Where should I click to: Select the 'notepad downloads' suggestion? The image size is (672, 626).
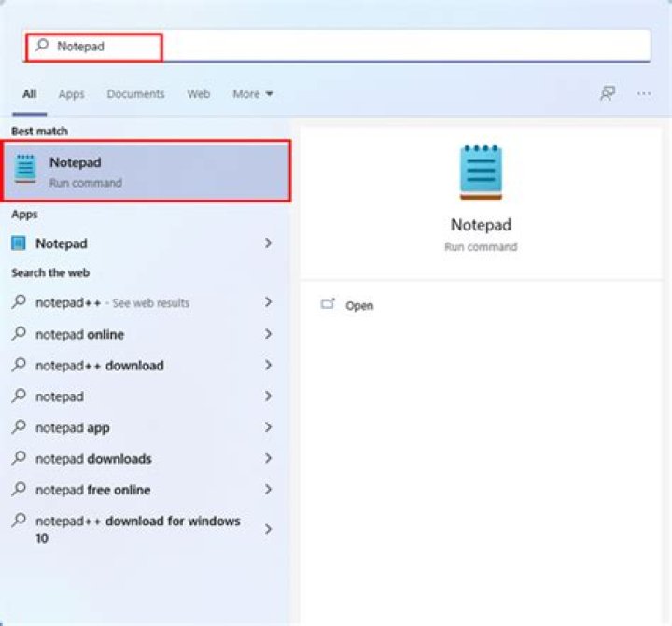coord(144,458)
